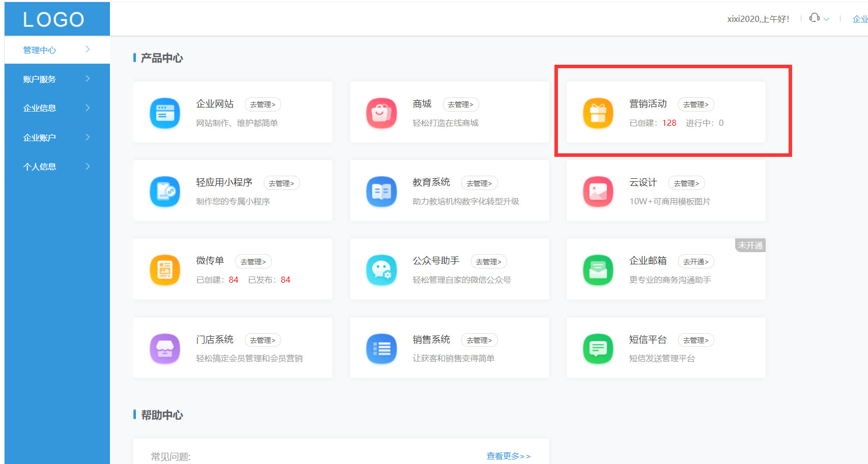Open the 门店系统 store icon
Viewport: 868px width, 464px height.
164,348
